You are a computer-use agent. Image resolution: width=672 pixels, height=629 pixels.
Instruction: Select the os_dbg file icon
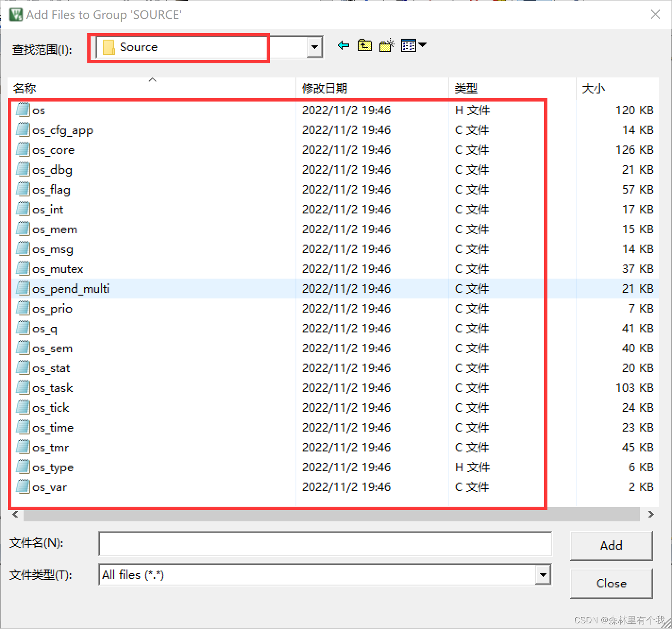(23, 169)
